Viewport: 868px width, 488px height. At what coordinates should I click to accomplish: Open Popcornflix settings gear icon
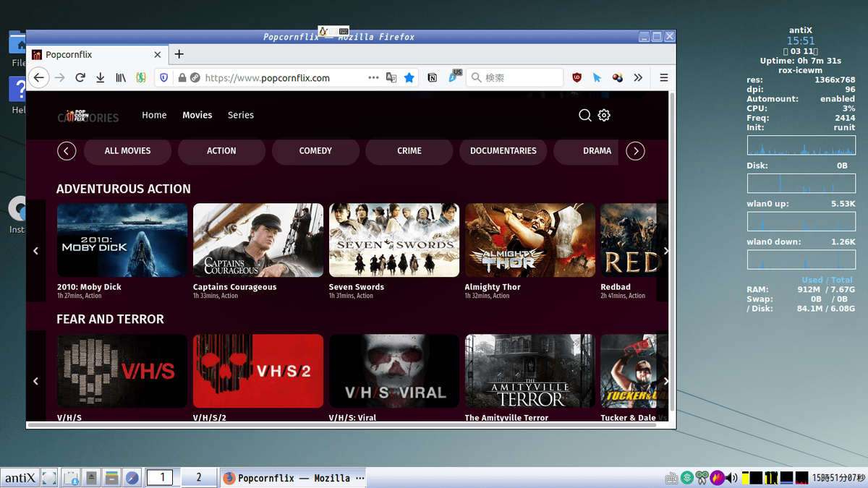click(604, 115)
